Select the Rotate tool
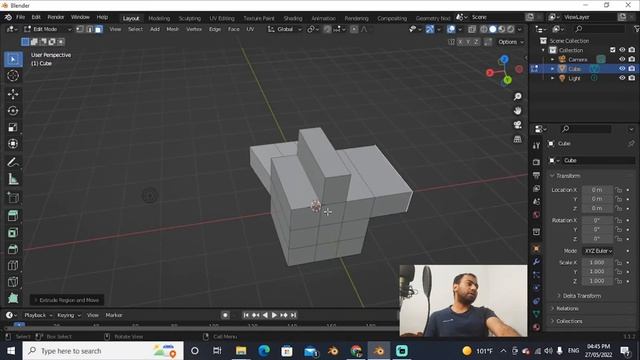 click(x=13, y=111)
